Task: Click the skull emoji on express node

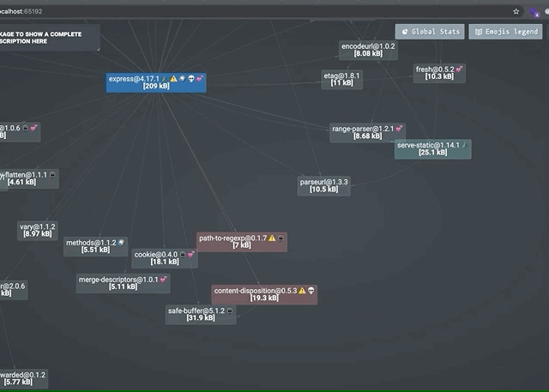Action: (191, 79)
